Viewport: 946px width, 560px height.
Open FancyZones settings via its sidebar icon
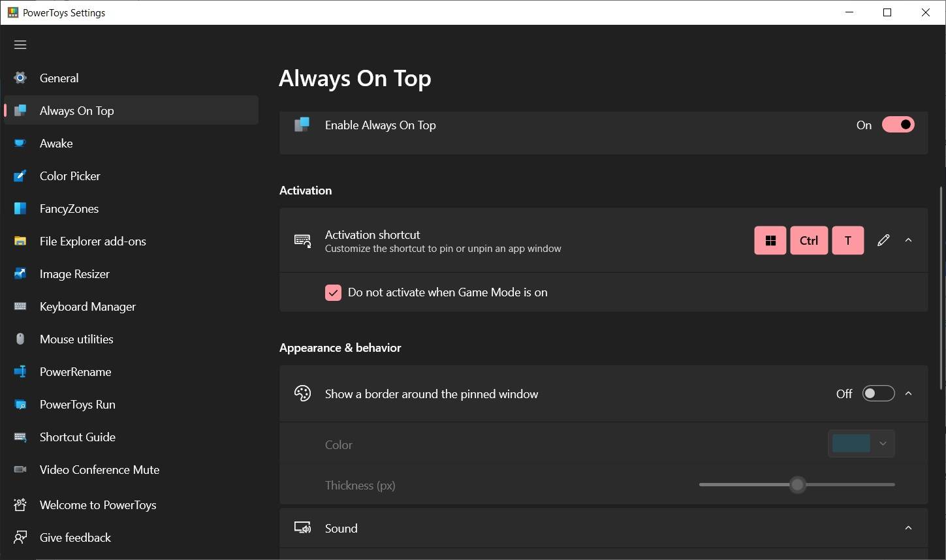click(x=20, y=208)
